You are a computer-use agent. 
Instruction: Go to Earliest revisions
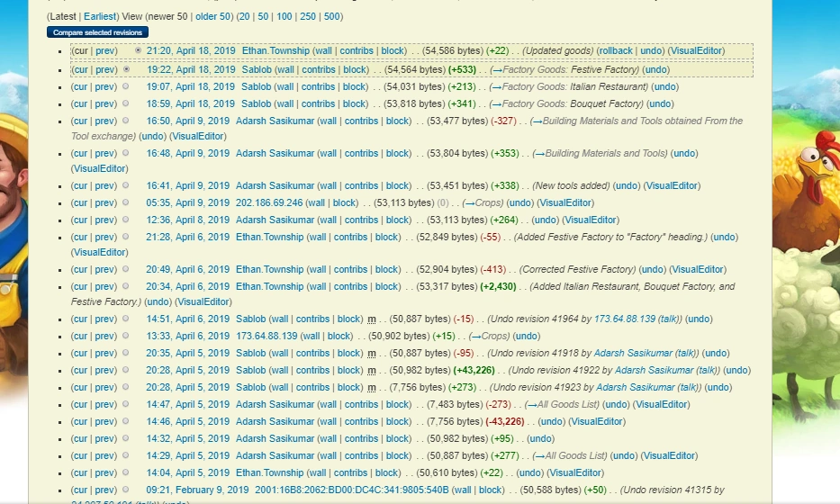click(x=100, y=16)
